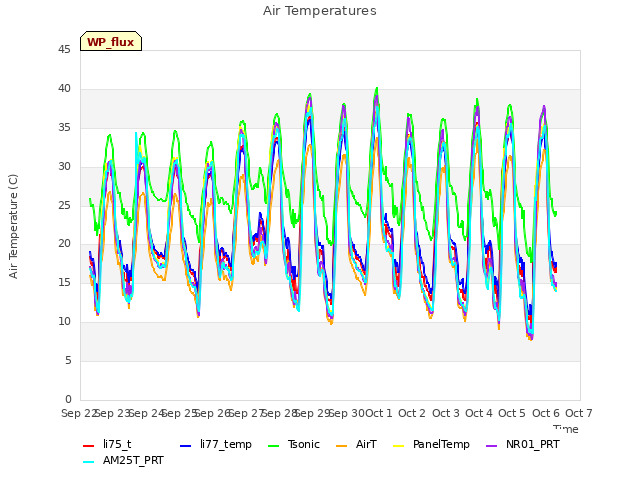Viewport: 640px width, 480px height.
Task: Click the 45 y-axis tick label
Action: 64,50
